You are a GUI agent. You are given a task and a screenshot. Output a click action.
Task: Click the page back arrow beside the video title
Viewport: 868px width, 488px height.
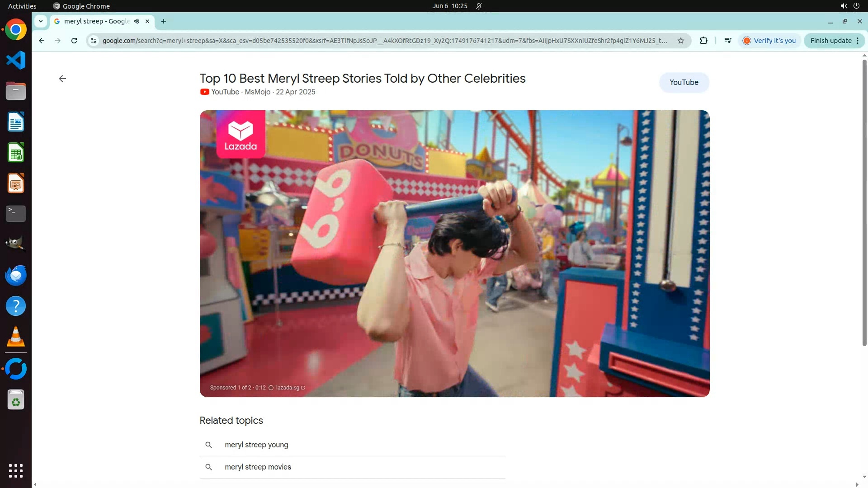coord(62,79)
